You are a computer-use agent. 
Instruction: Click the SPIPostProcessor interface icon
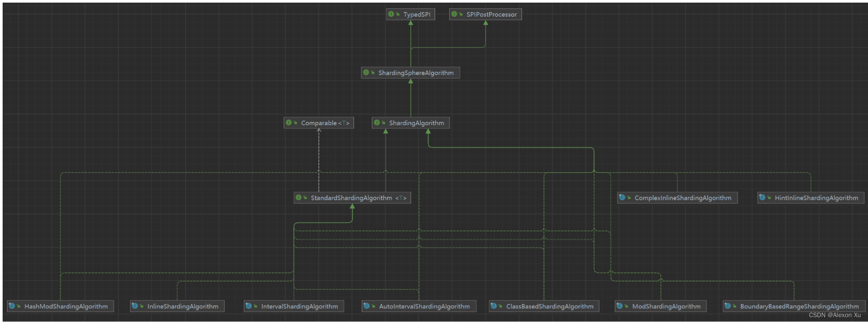[x=454, y=14]
